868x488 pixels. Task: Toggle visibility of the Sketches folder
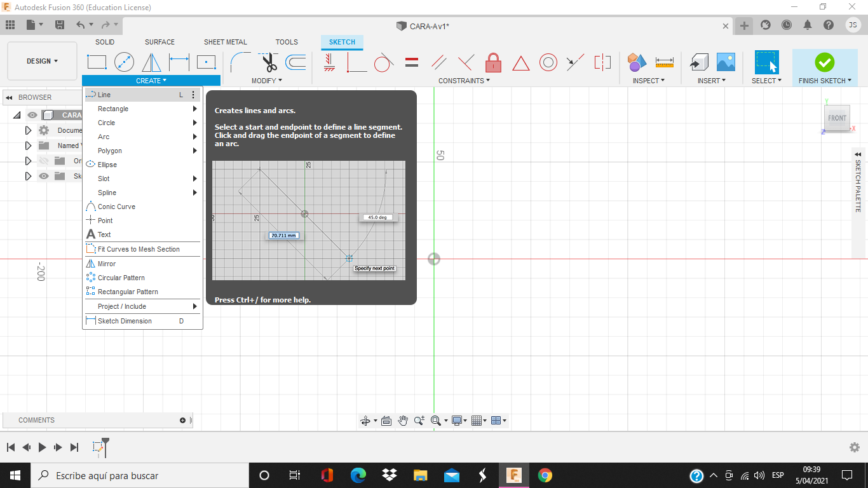(x=43, y=176)
